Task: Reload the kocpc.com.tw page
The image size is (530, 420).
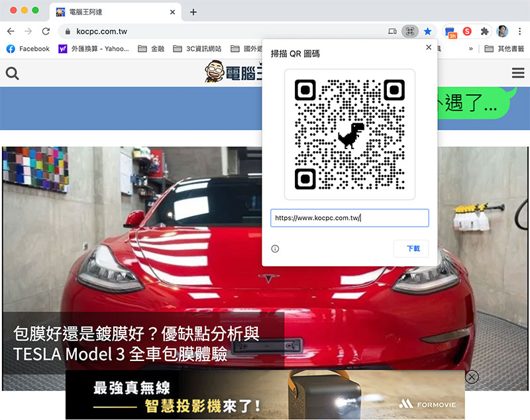Action: (46, 31)
